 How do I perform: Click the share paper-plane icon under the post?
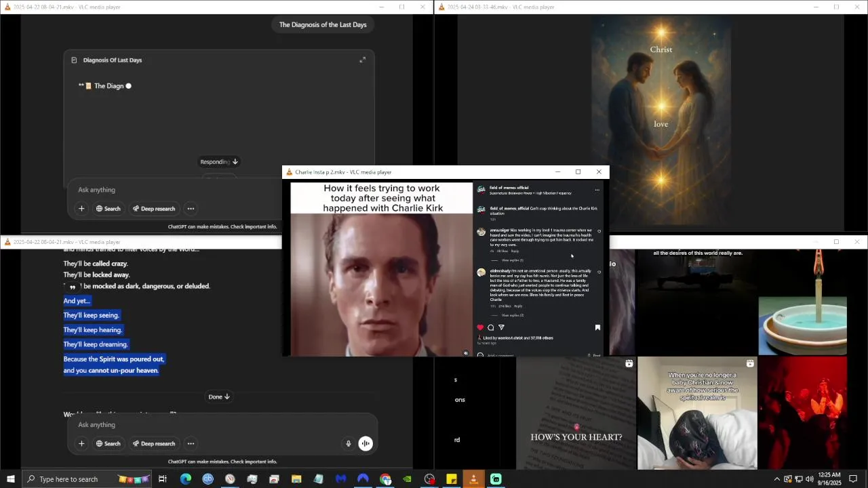pos(501,327)
